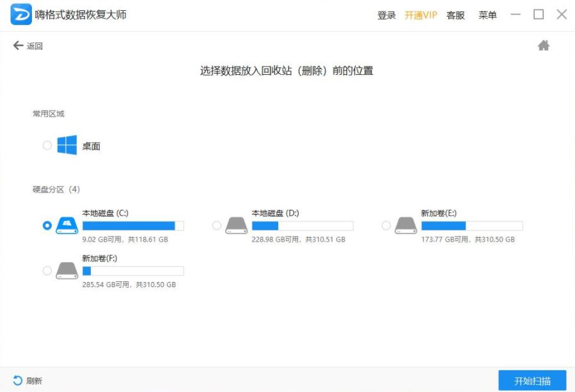Close the application window

562,15
